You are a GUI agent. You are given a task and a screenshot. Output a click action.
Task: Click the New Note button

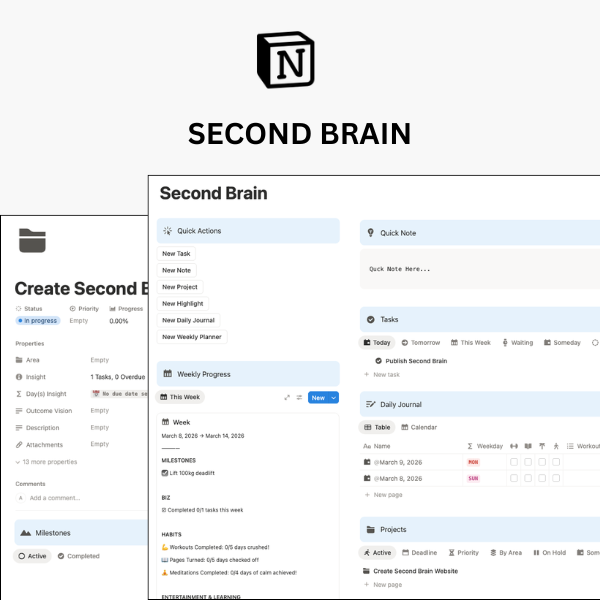176,270
